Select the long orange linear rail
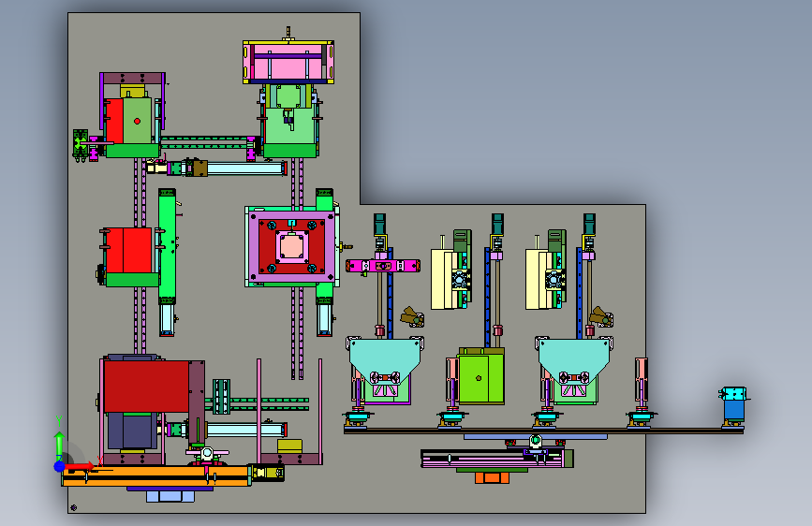This screenshot has width=812, height=526. [156, 475]
